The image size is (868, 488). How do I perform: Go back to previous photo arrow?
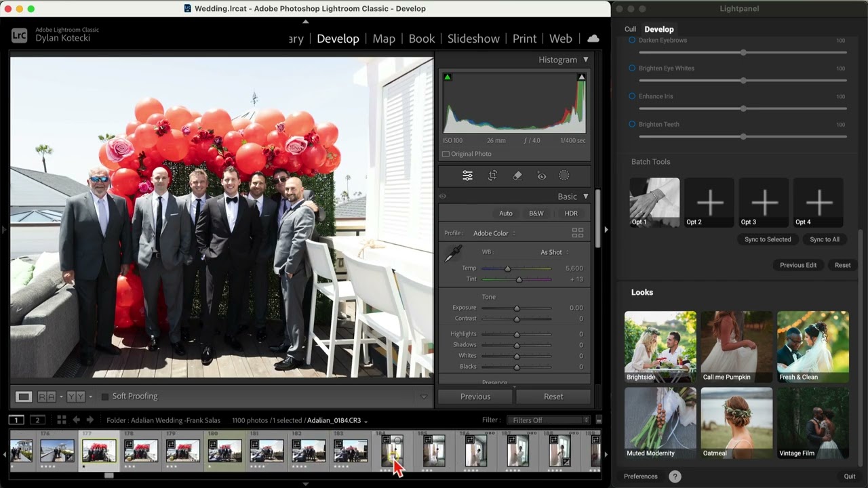76,420
